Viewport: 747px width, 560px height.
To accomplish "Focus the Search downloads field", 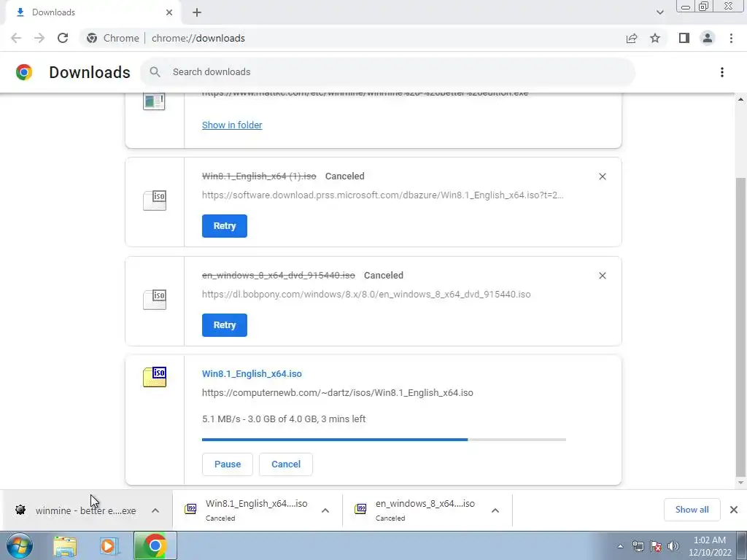I will point(387,72).
